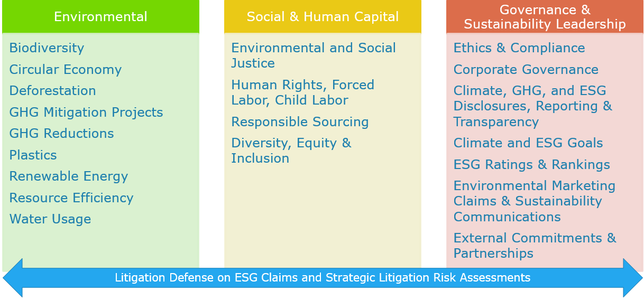Open Governance & Sustainability Leadership header
644x300 pixels.
[545, 16]
